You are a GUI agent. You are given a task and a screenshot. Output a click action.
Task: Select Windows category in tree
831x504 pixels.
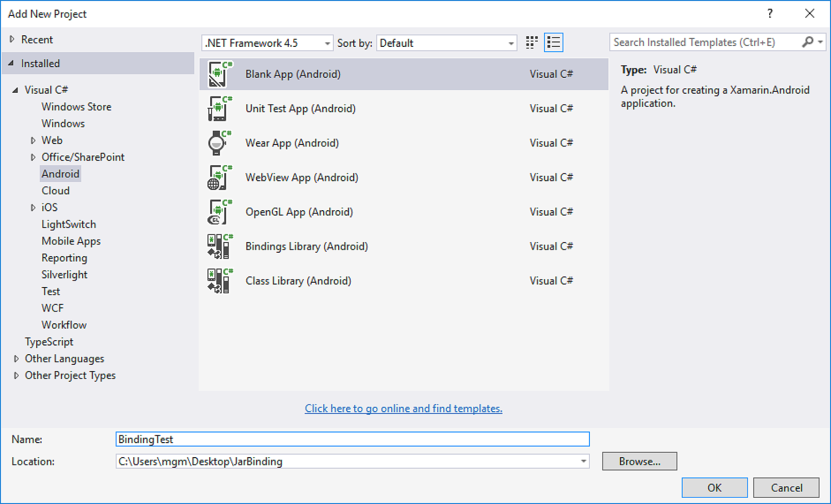coord(63,123)
